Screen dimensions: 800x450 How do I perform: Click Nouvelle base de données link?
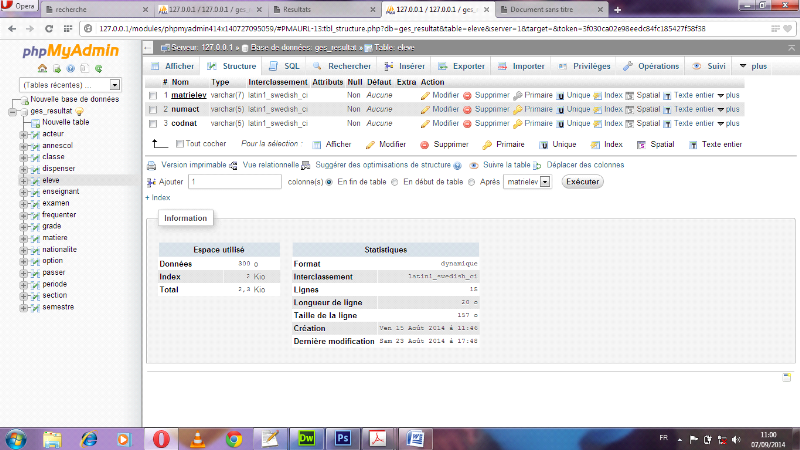click(74, 99)
